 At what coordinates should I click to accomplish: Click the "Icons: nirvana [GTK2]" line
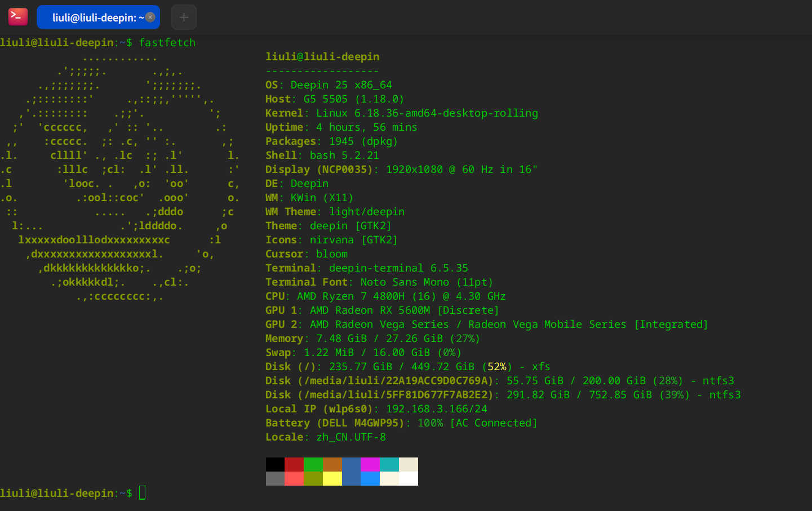[332, 240]
